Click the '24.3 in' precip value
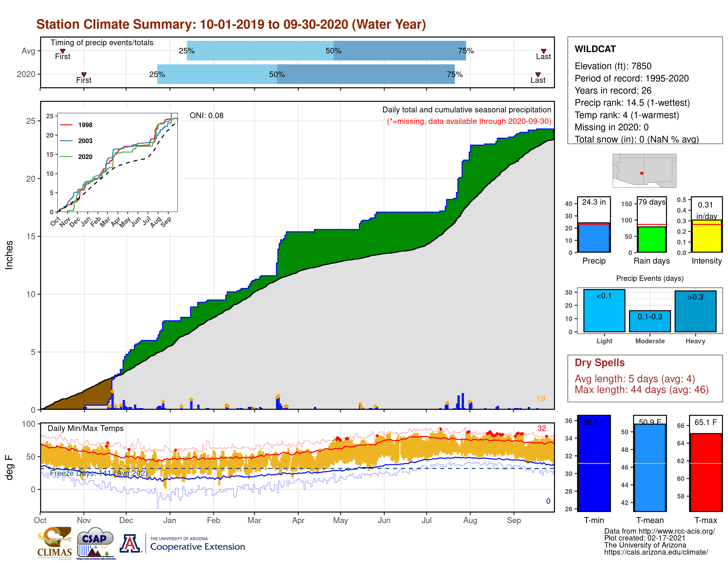This screenshot has height=563, width=728. point(594,202)
